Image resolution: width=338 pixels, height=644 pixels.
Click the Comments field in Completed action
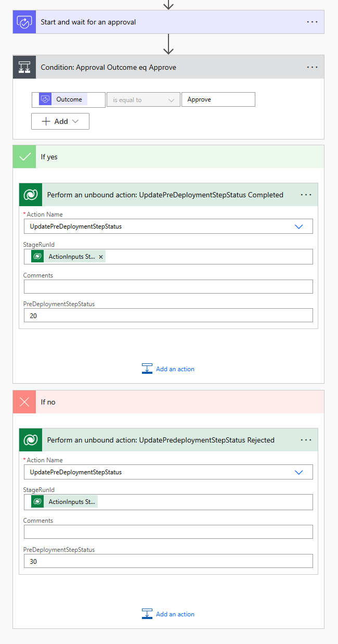[168, 286]
